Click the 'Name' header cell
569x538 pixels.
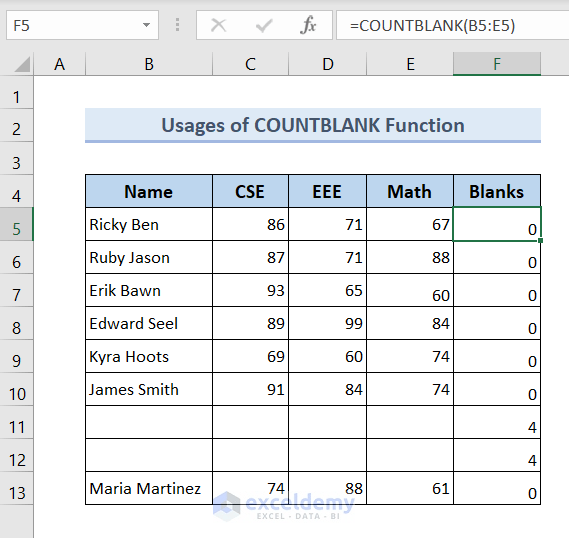tap(149, 191)
